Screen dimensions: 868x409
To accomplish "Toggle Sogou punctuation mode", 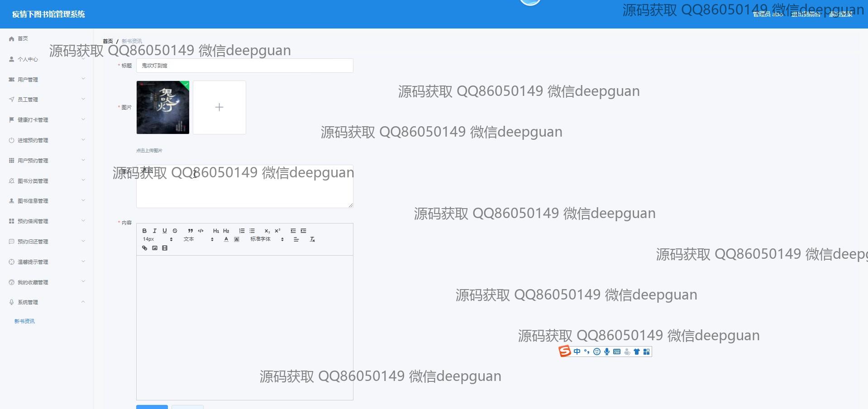I will (x=587, y=352).
